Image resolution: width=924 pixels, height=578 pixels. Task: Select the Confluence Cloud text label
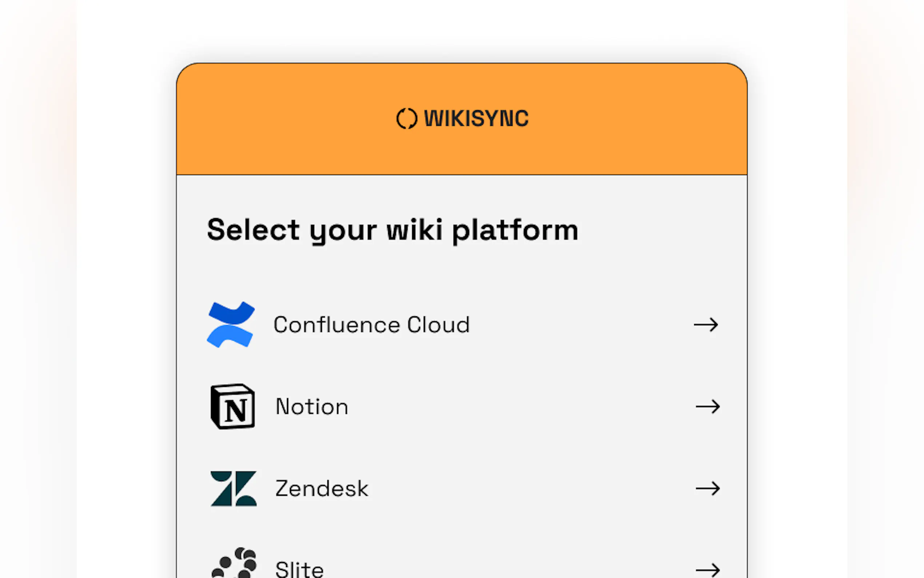[x=371, y=325]
